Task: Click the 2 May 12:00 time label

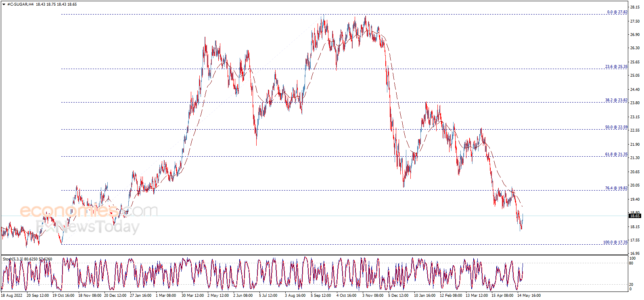Action: click(219, 295)
